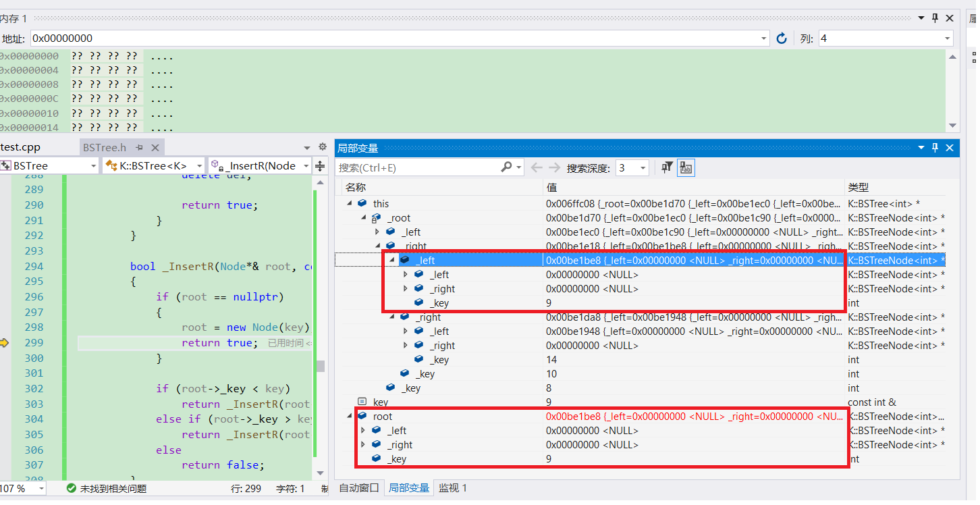Close the BSTree.h tab
Screen dimensions: 980x505
[155, 147]
